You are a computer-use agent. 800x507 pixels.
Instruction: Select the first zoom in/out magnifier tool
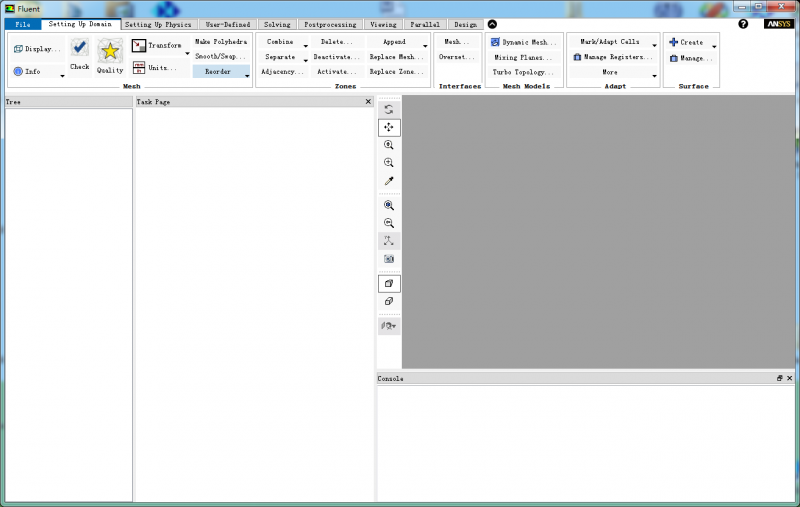pyautogui.click(x=389, y=145)
